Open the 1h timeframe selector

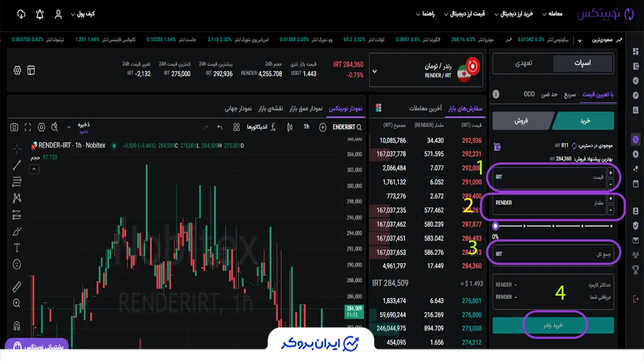pos(306,127)
